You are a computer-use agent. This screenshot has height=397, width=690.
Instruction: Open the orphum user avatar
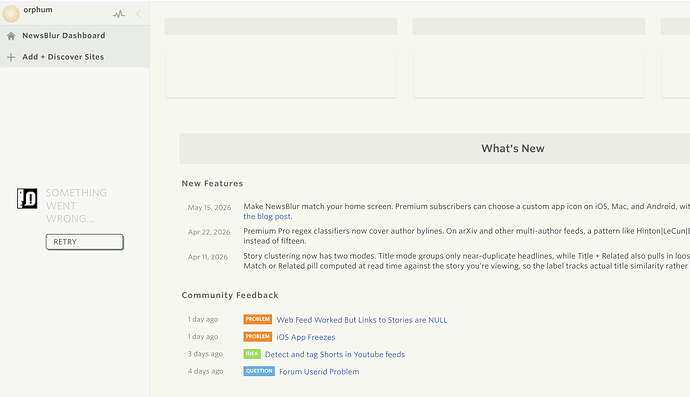coord(11,14)
